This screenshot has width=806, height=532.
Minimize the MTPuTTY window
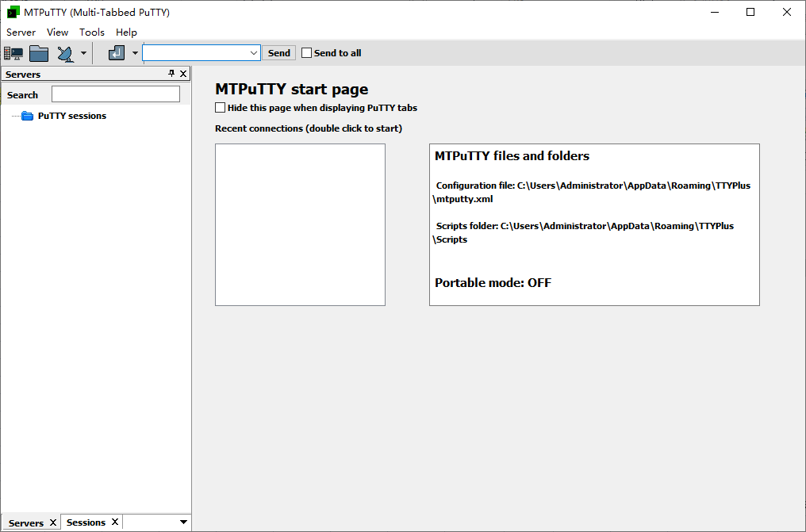pos(715,12)
